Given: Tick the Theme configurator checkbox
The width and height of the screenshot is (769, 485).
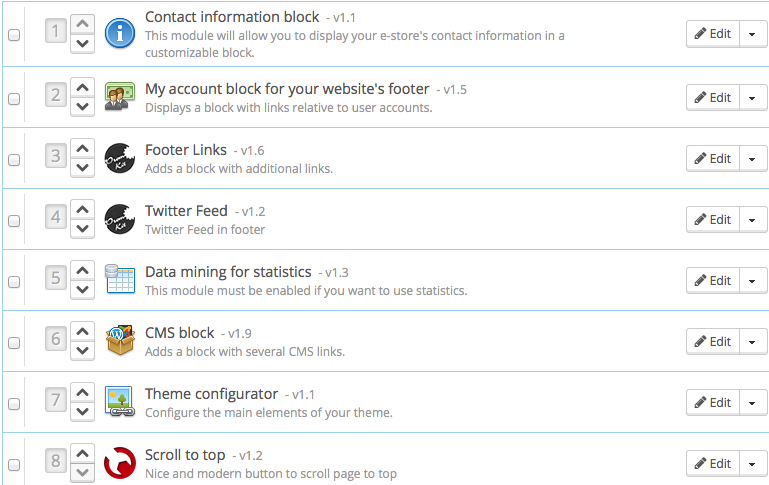Looking at the screenshot, I should pos(14,404).
